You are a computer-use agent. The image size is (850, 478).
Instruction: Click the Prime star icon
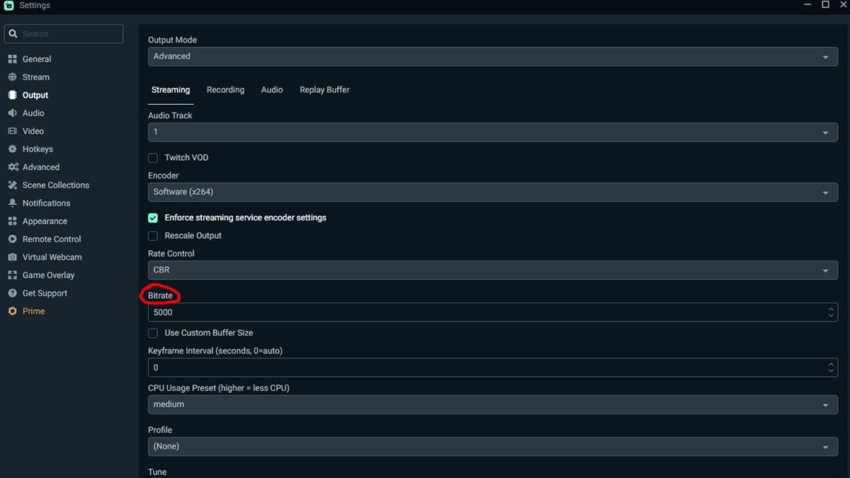coord(12,311)
